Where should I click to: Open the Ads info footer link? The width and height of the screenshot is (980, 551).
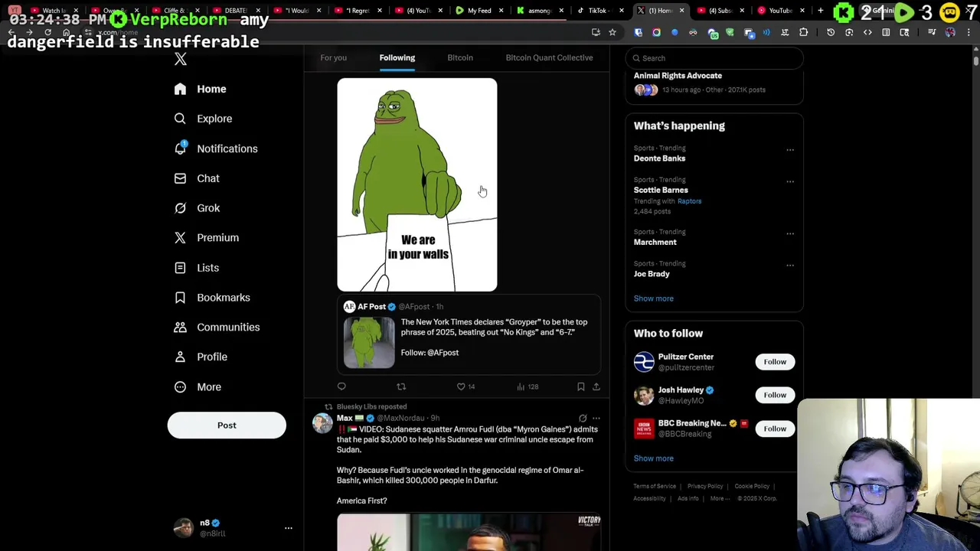click(x=688, y=499)
